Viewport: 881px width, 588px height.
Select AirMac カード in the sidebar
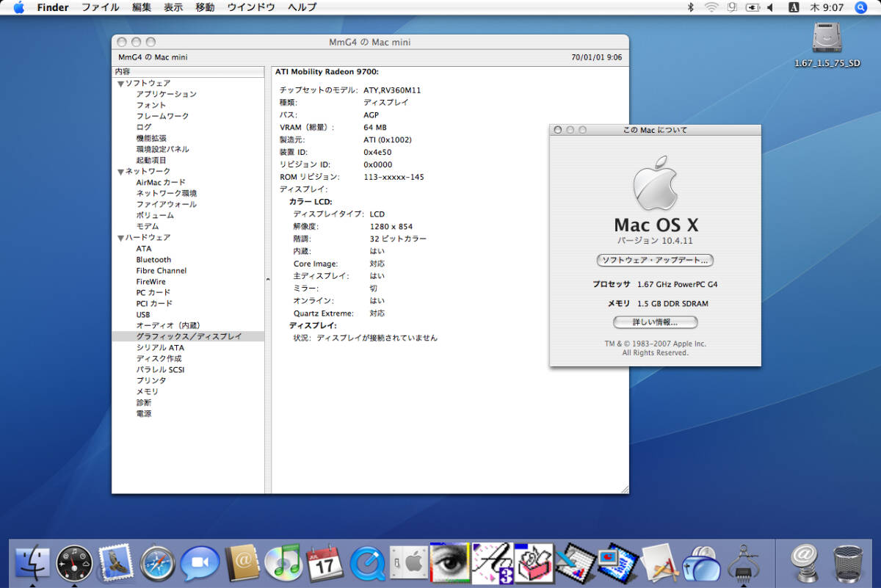point(161,182)
